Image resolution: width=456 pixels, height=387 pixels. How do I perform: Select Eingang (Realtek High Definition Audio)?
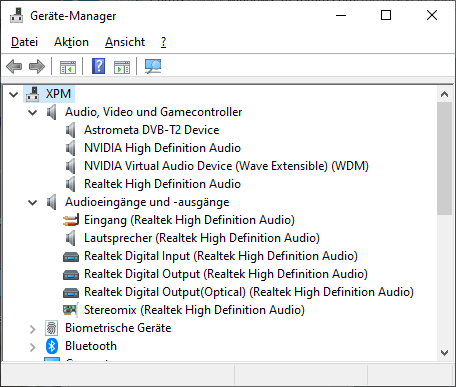click(189, 220)
